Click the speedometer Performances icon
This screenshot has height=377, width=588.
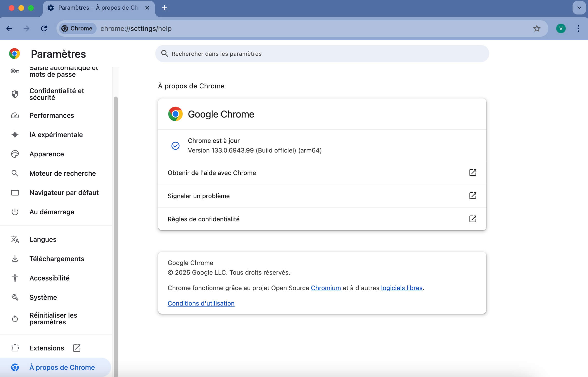click(15, 115)
